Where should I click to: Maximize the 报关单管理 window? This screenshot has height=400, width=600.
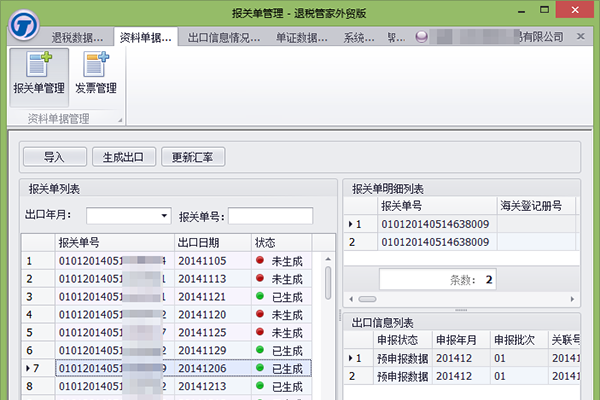tap(545, 10)
